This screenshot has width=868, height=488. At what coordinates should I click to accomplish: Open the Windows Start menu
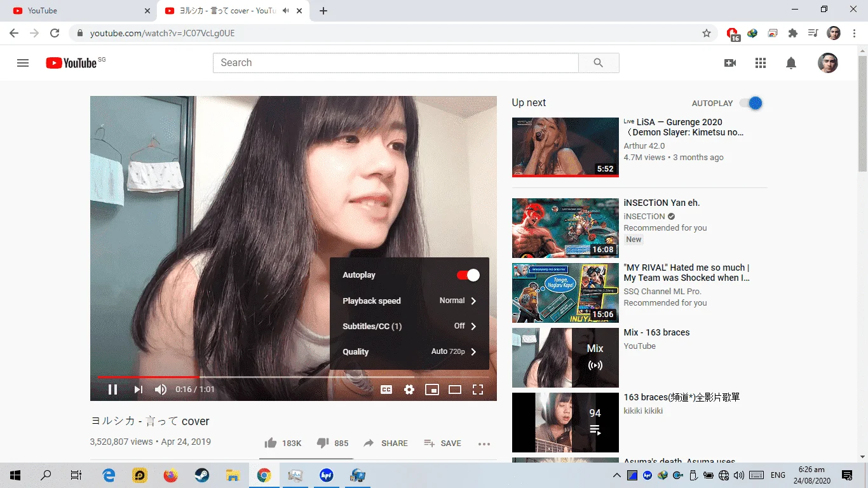click(x=15, y=475)
